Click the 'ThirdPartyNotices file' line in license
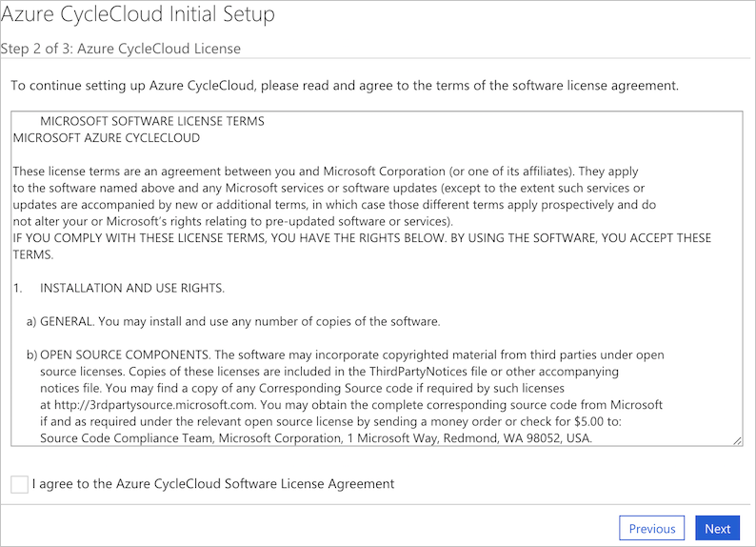756x547 pixels. (x=328, y=371)
